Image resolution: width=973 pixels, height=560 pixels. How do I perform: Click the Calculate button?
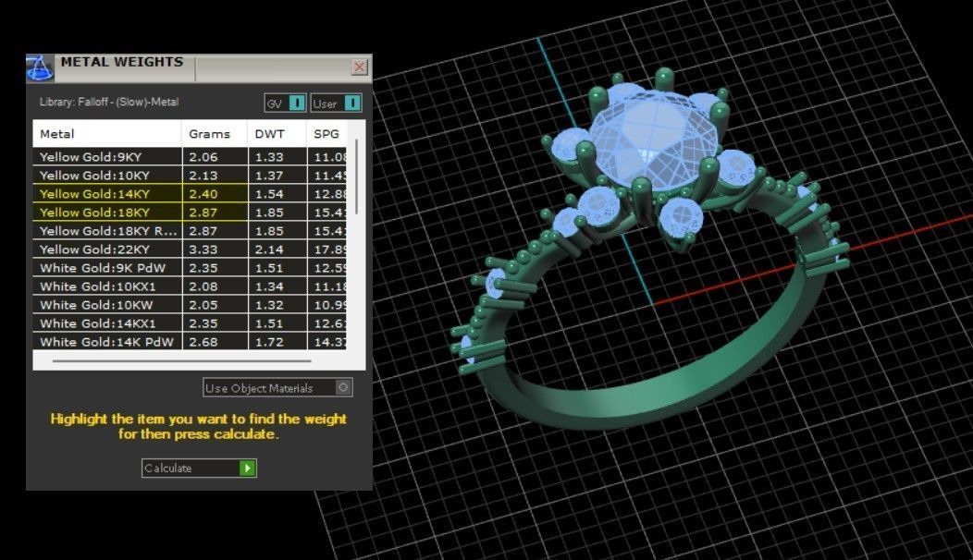pyautogui.click(x=199, y=468)
